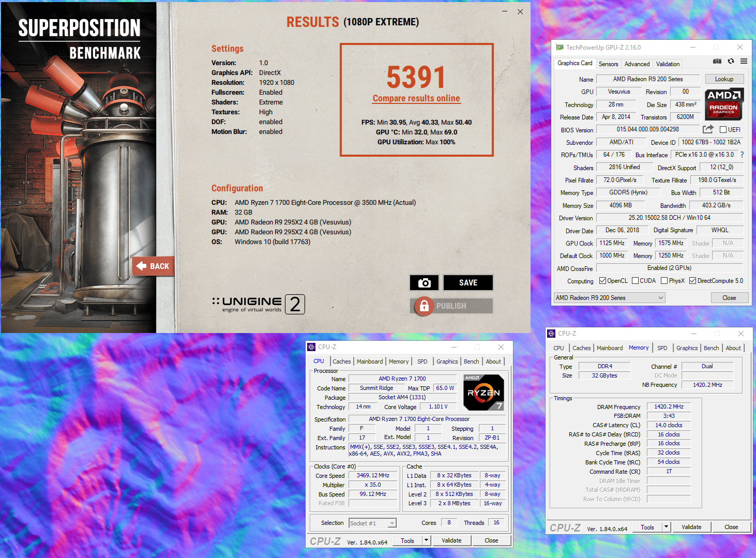
Task: Open SPD tab in bottom CPU-Z window
Action: pos(422,361)
